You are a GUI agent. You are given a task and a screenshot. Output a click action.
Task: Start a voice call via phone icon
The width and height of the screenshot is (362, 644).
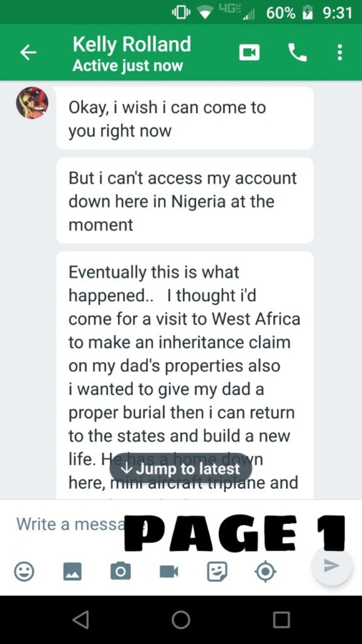click(x=297, y=53)
